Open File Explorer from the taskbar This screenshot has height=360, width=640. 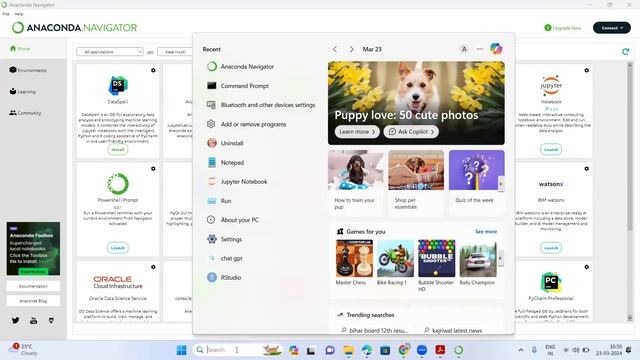348,350
